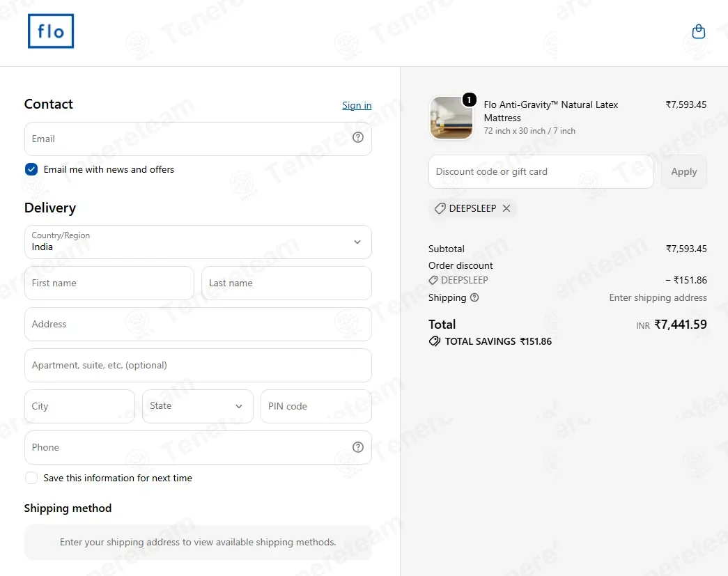728x576 pixels.
Task: Remove the DEEPSLEEP discount code
Action: point(506,208)
